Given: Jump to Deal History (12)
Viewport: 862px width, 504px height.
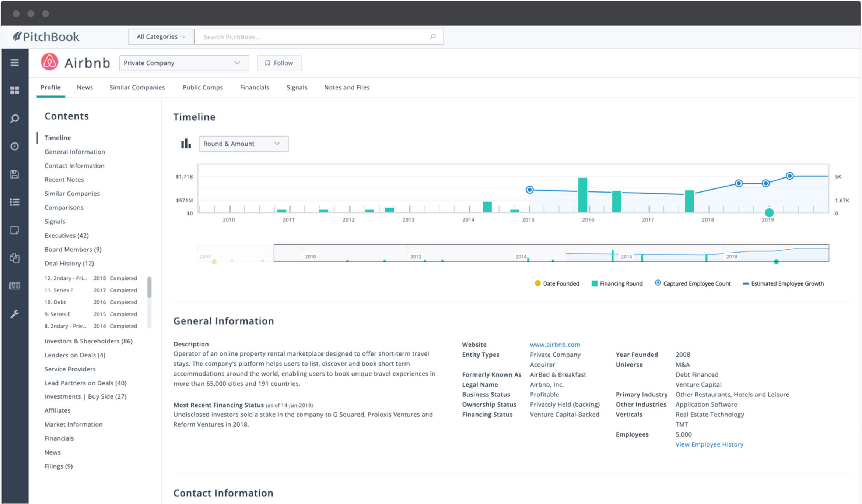Looking at the screenshot, I should 69,264.
